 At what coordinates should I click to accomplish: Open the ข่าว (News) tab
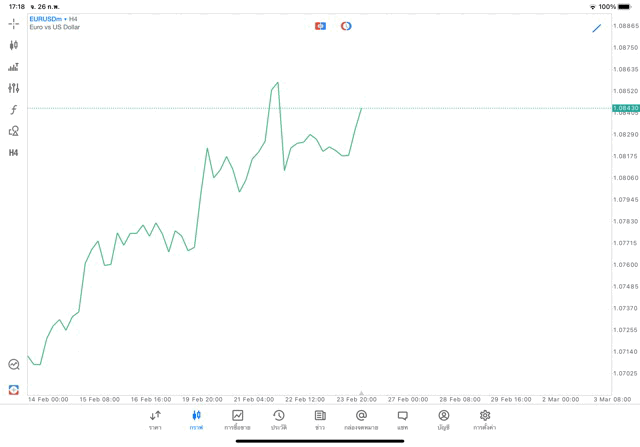coord(320,419)
